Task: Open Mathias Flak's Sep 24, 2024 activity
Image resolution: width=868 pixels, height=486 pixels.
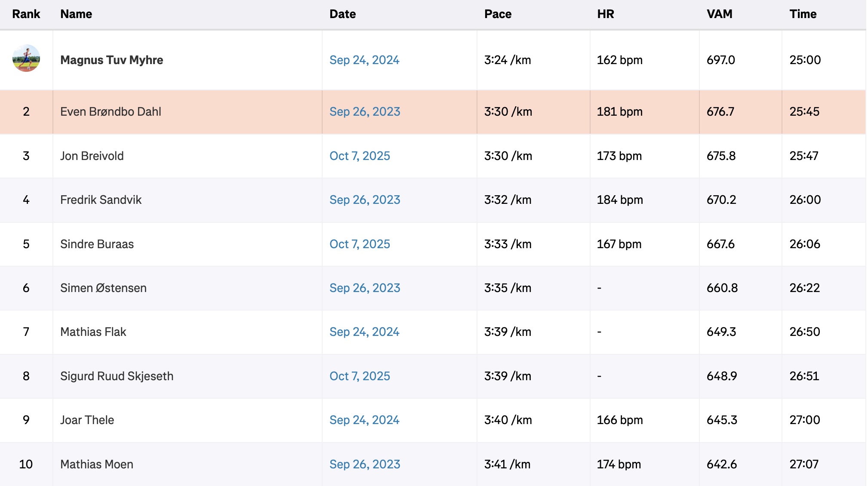Action: click(364, 332)
